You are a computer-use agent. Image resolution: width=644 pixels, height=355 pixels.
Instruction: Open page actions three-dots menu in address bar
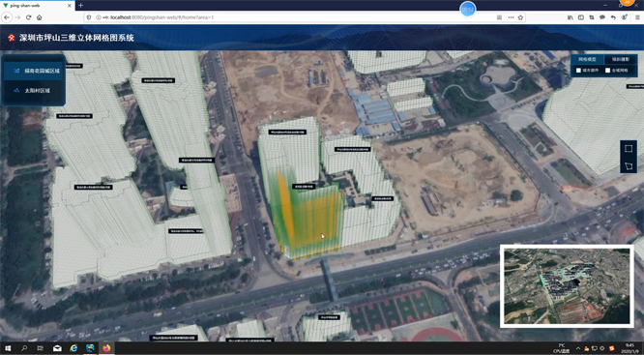point(511,17)
